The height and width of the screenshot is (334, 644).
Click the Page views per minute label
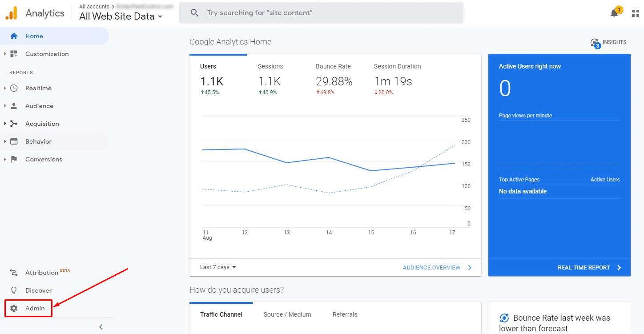525,116
